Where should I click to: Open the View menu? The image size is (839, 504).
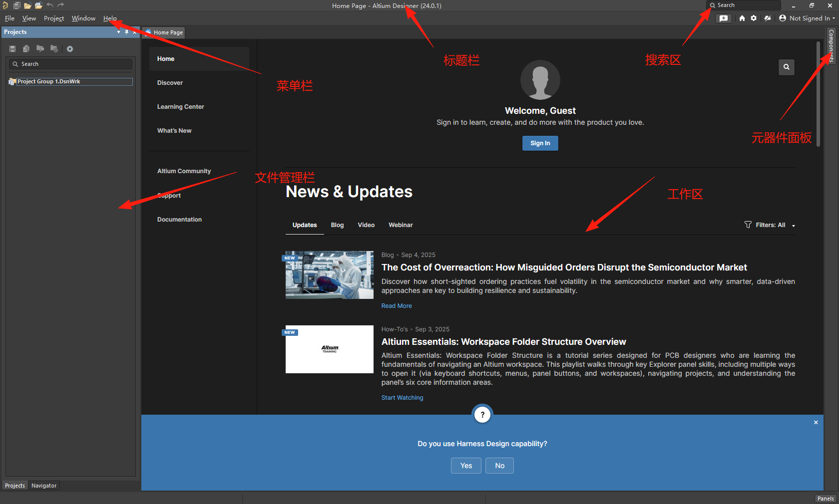tap(29, 18)
